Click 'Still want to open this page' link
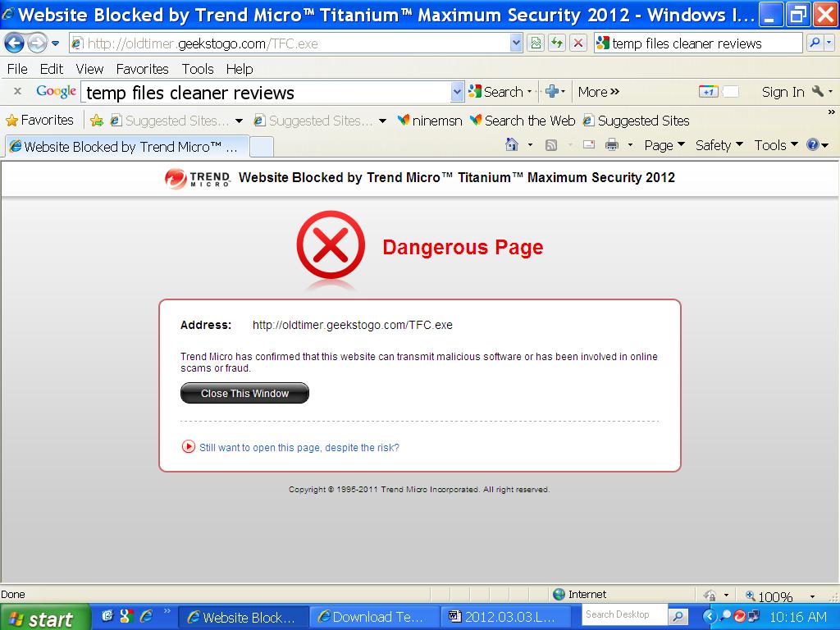Screen dimensions: 840x630 pos(299,447)
